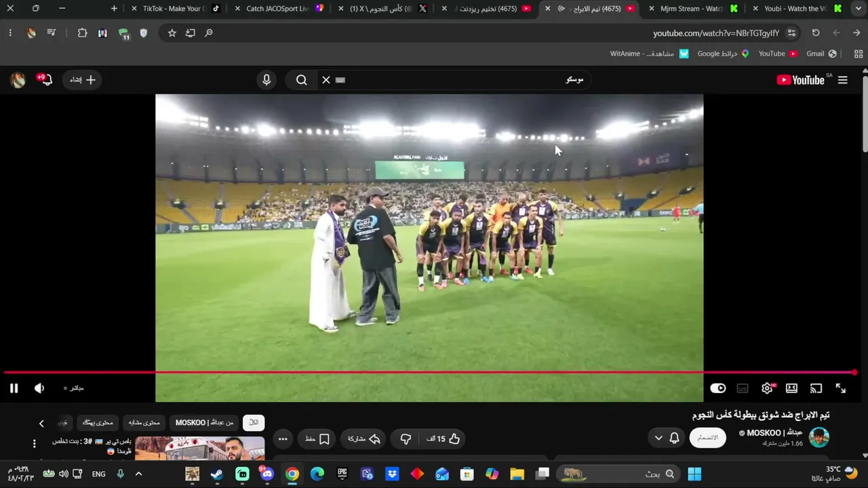The image size is (868, 488).
Task: Cast the video to a device
Action: [816, 388]
